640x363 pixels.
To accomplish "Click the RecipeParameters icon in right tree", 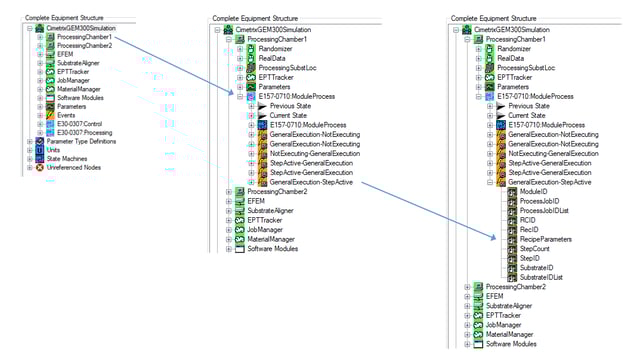I will coord(512,239).
